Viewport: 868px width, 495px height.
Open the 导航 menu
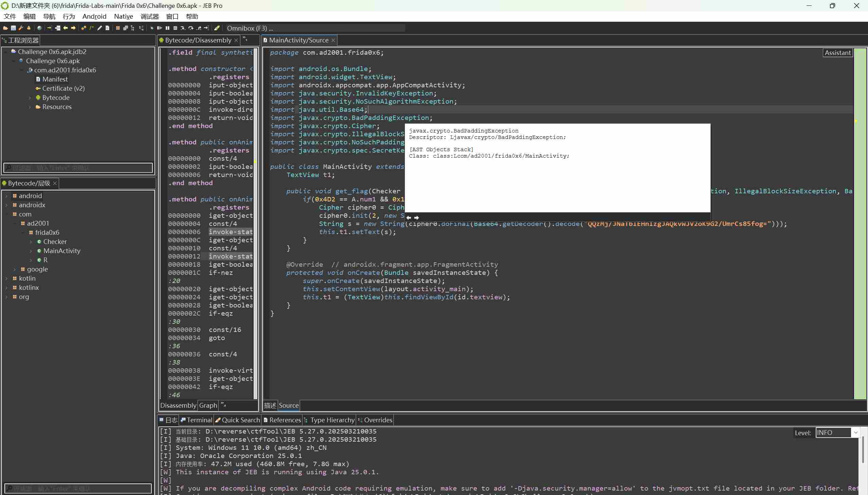point(49,16)
